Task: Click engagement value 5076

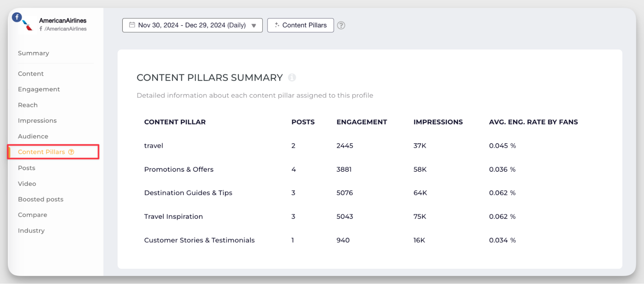Action: [x=345, y=193]
